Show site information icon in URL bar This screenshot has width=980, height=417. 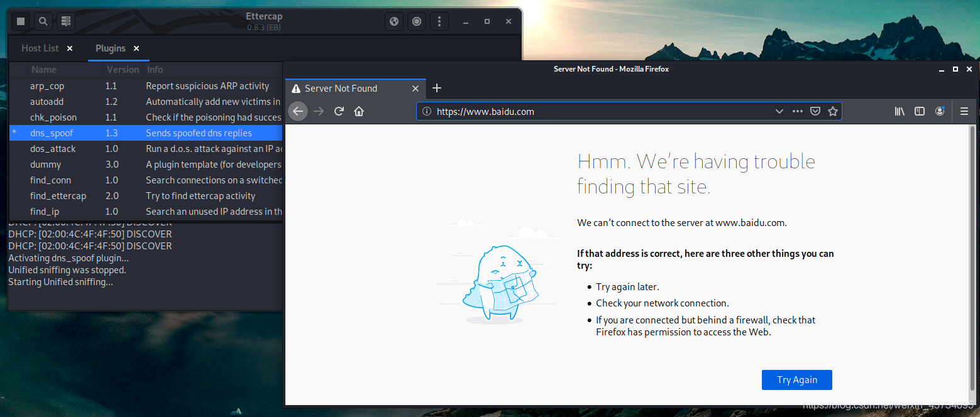pyautogui.click(x=427, y=111)
